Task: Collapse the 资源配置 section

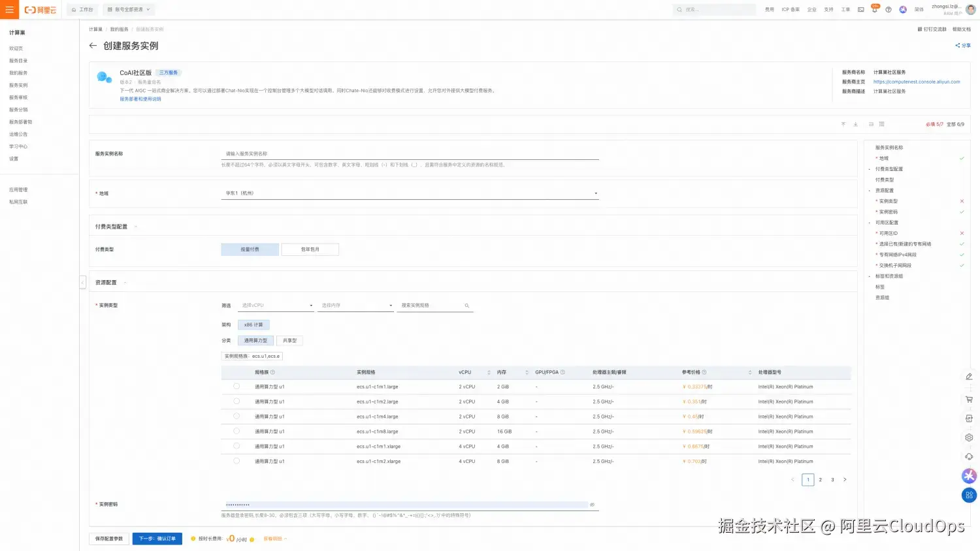Action: tap(125, 283)
